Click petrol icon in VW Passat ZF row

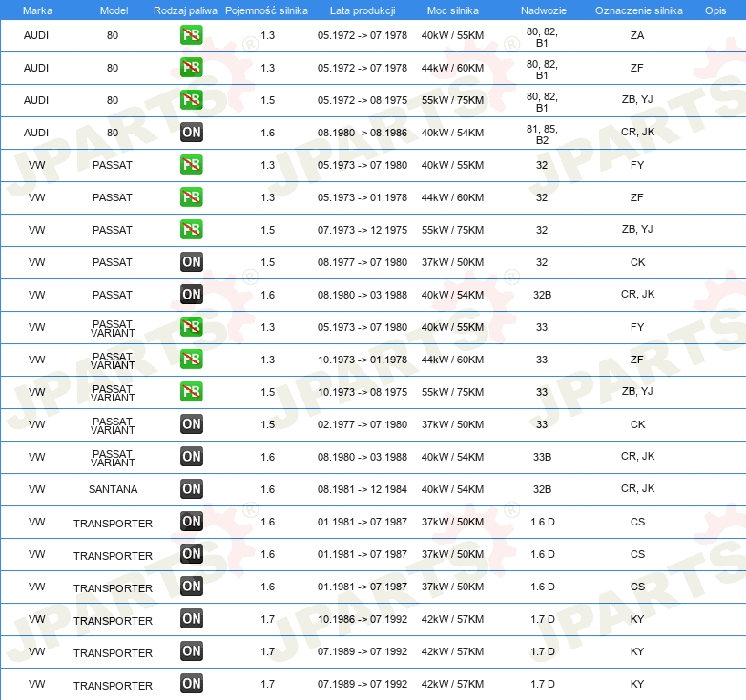191,196
